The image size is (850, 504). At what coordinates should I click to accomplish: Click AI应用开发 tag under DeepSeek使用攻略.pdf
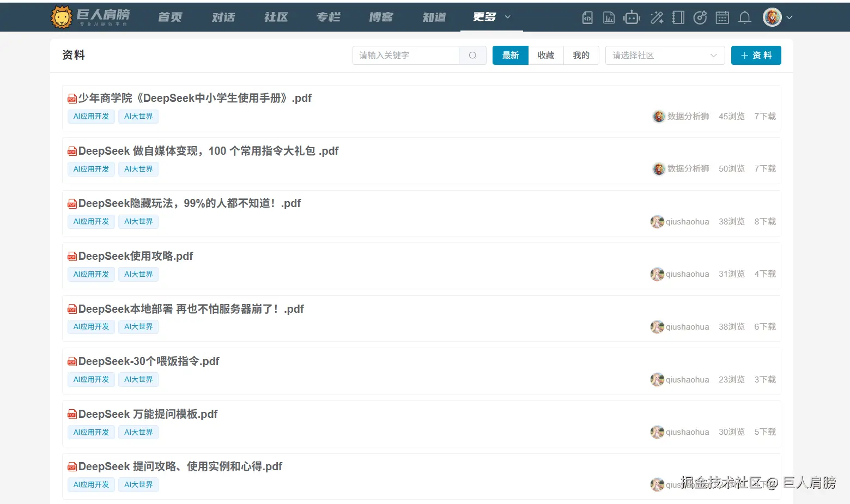point(91,275)
